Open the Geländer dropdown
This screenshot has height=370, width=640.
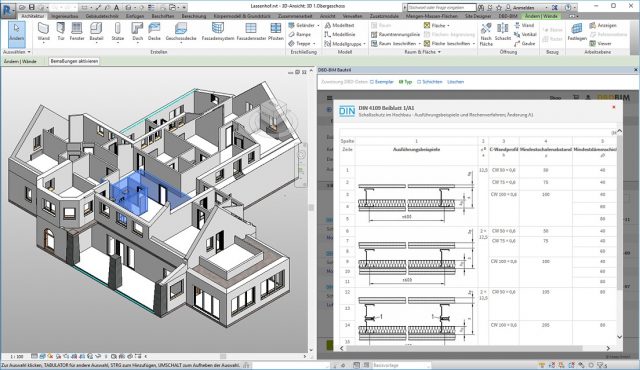pyautogui.click(x=318, y=25)
